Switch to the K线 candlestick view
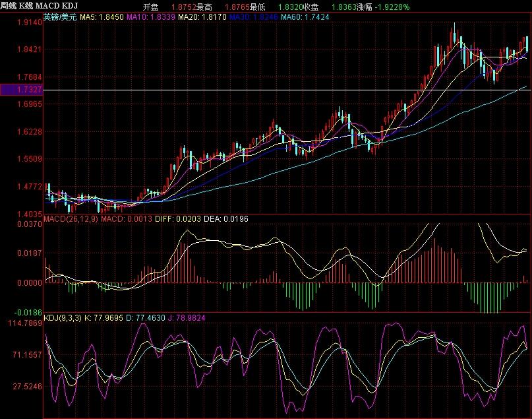Screen dimensions: 532x419 click(26, 7)
